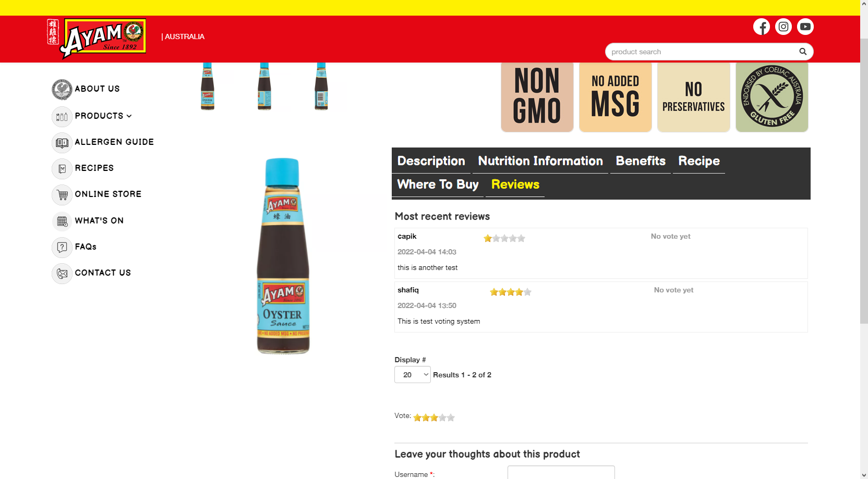This screenshot has height=479, width=868.
Task: Open the Where To Buy tab
Action: [x=438, y=185]
